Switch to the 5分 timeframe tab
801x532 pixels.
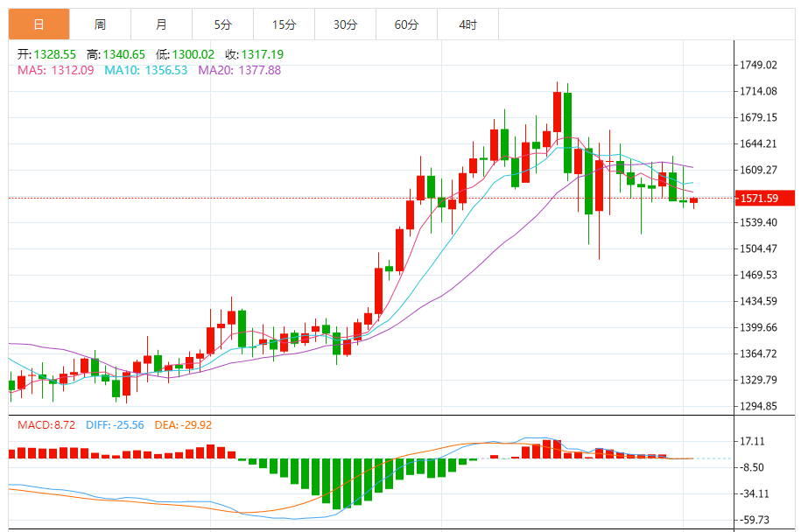tap(222, 24)
